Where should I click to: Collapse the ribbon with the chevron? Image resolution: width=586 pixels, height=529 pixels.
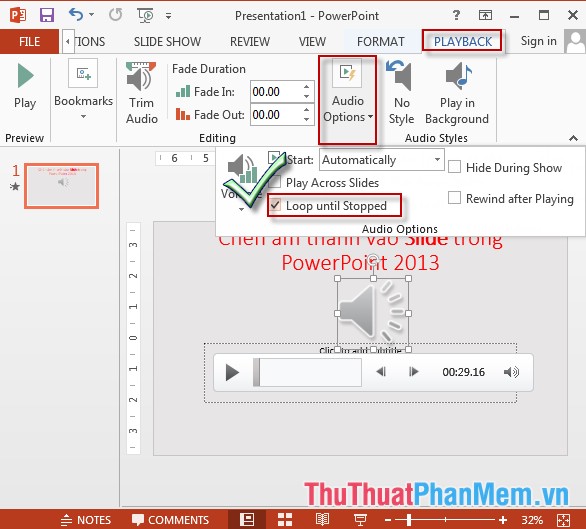[x=573, y=138]
